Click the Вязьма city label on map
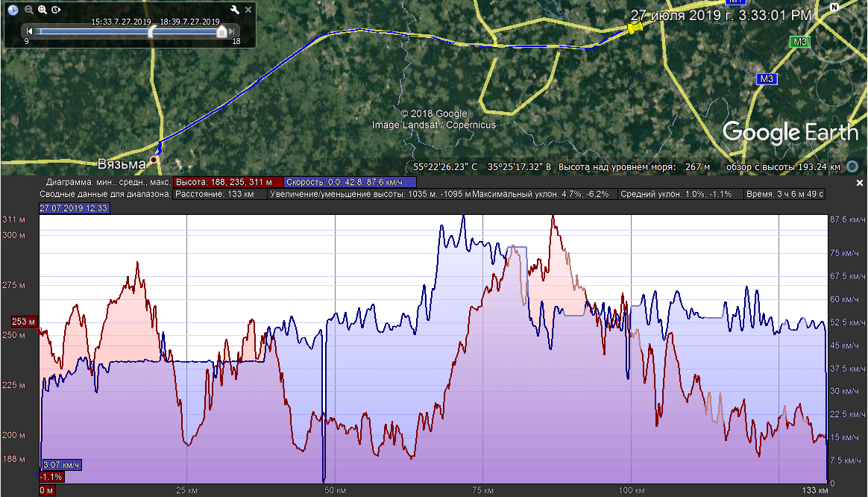Screen dimensions: 868x497 pyautogui.click(x=120, y=163)
